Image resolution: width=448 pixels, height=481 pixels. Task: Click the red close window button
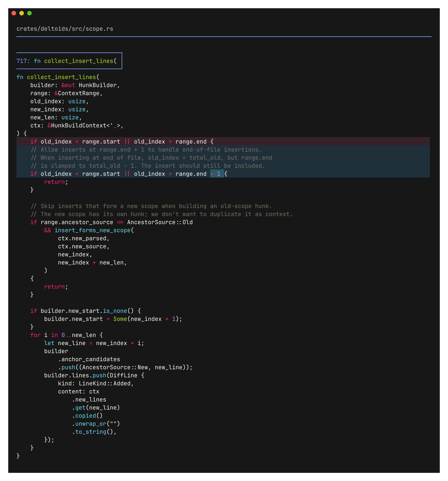14,13
